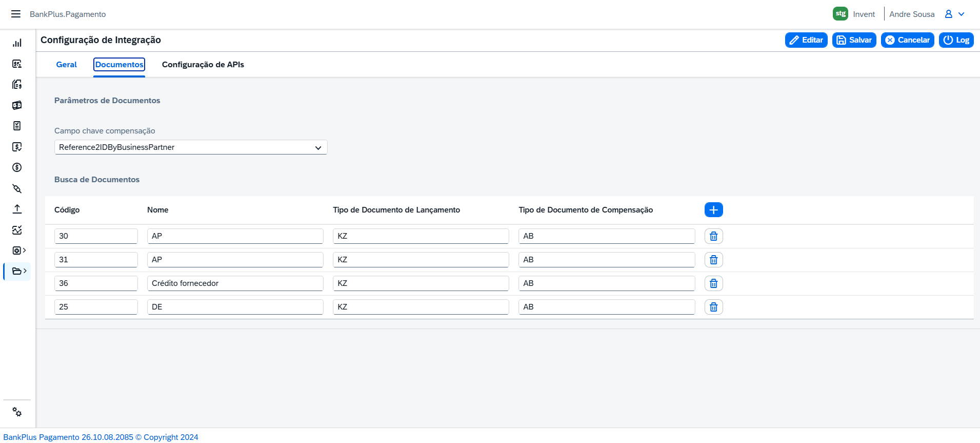The image size is (980, 443).
Task: Open the user profile icon
Action: [x=949, y=14]
